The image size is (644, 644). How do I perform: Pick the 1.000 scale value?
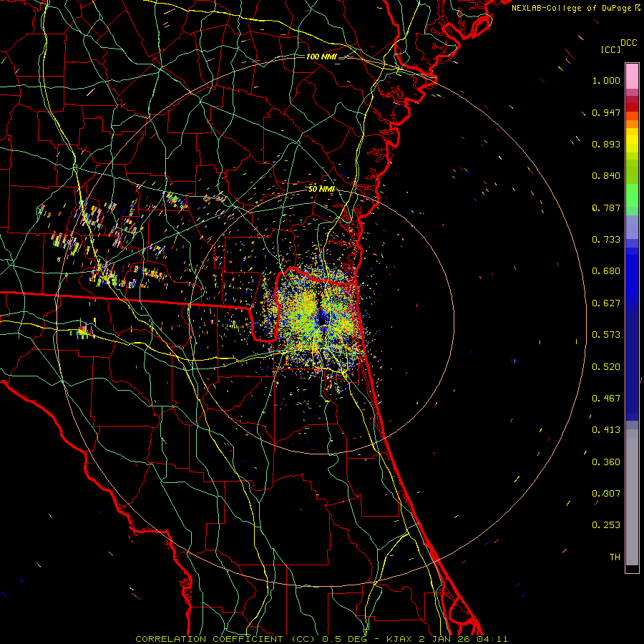(606, 80)
